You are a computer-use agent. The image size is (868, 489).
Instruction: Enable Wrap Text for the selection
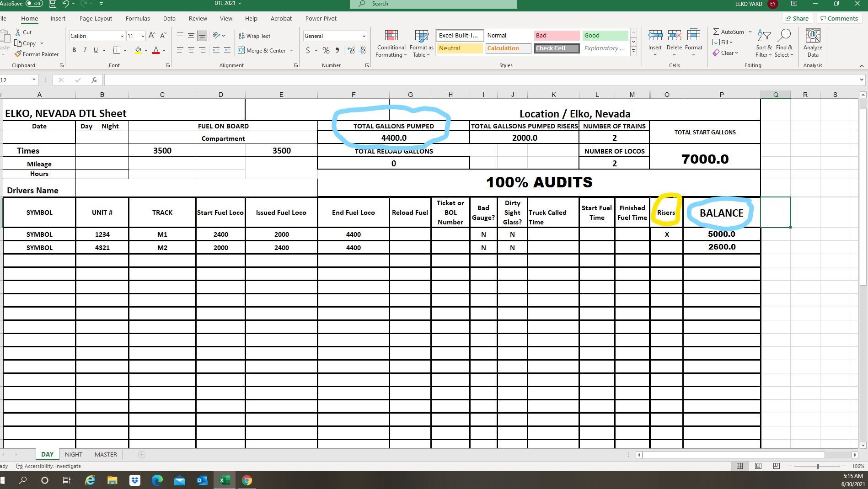(x=254, y=36)
